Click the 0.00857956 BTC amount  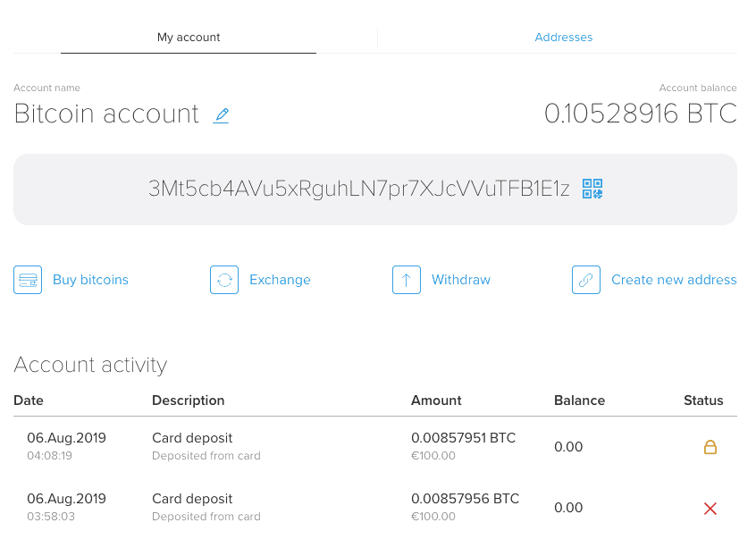pyautogui.click(x=466, y=499)
